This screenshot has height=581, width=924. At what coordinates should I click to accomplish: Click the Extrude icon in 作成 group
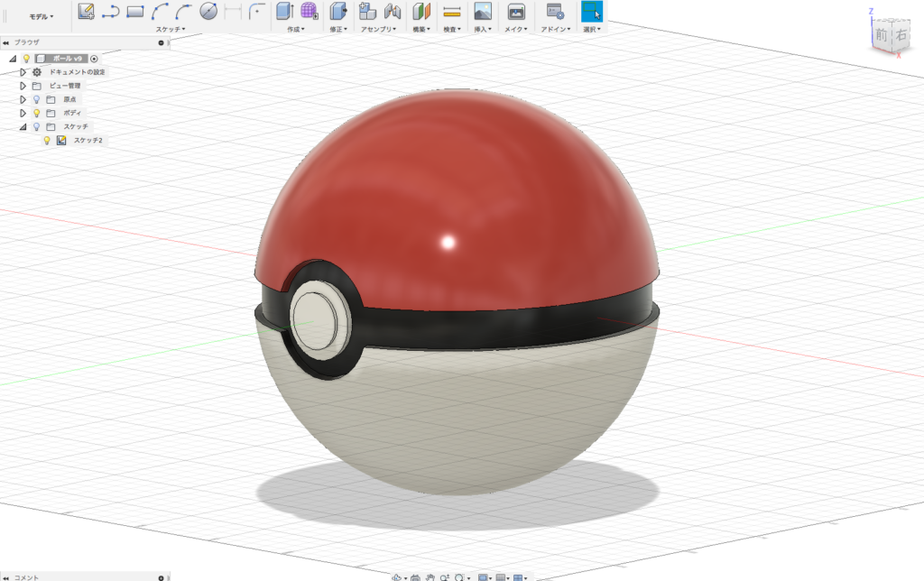point(284,12)
